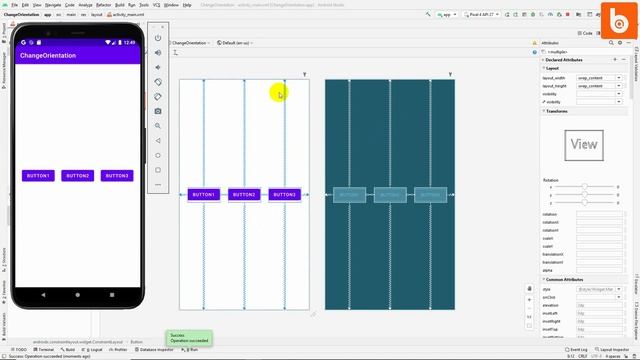Viewport: 640px width, 360px height.
Task: Open the Tools menu
Action: click(x=144, y=5)
